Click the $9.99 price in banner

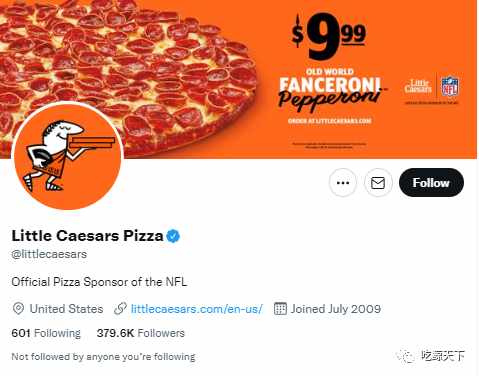pos(329,37)
